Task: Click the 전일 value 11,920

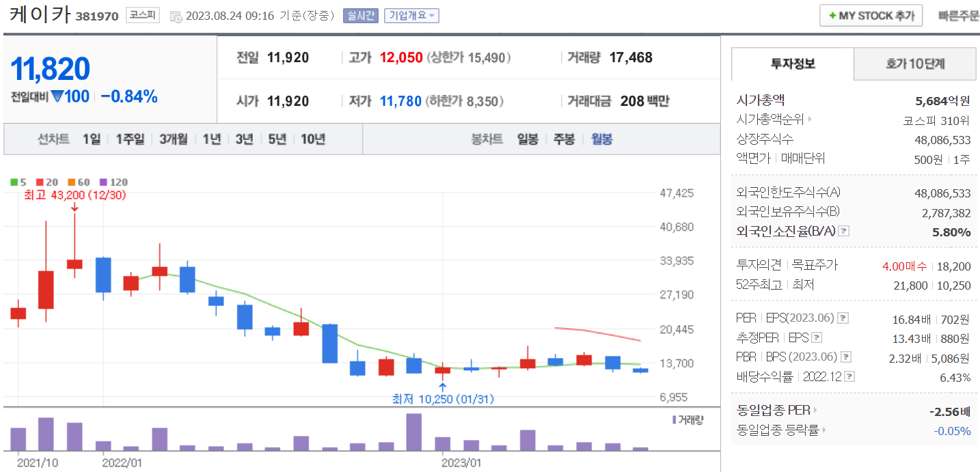Action: [288, 58]
